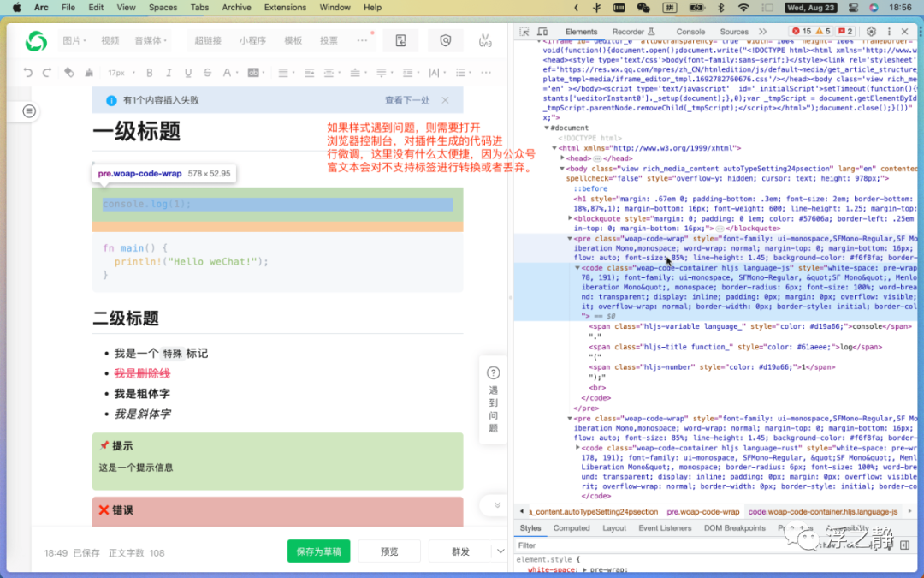Open DevTools three-dot customize menu
Image resolution: width=924 pixels, height=578 pixels.
tap(889, 32)
